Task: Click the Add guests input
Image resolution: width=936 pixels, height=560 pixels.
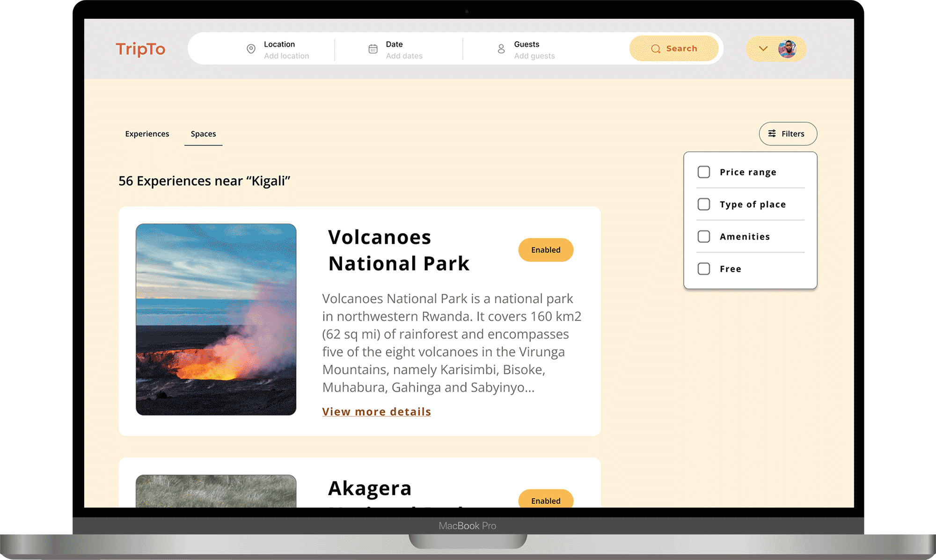Action: [534, 56]
